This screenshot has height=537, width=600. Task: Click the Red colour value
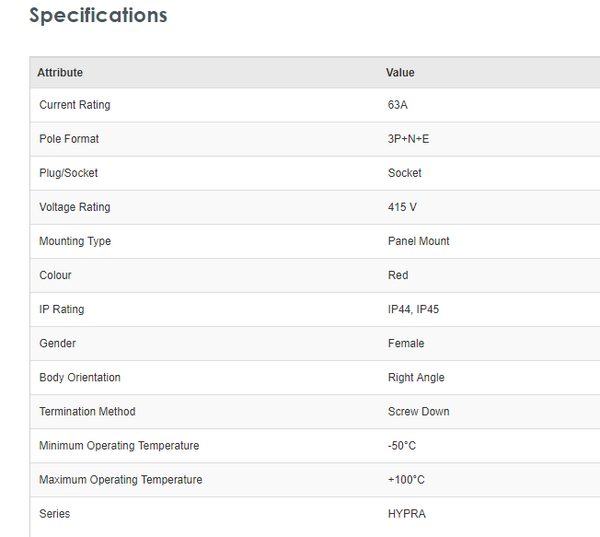coord(398,275)
